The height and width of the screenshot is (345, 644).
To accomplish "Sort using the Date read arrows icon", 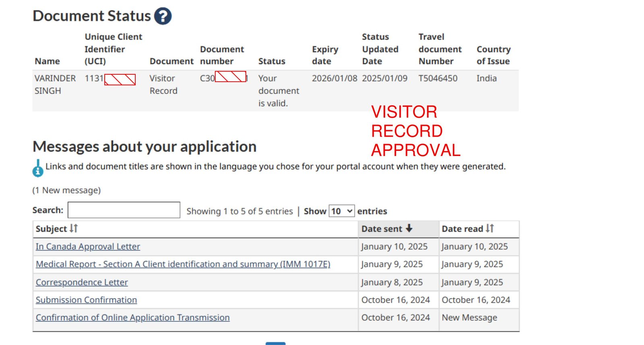I will click(x=489, y=228).
